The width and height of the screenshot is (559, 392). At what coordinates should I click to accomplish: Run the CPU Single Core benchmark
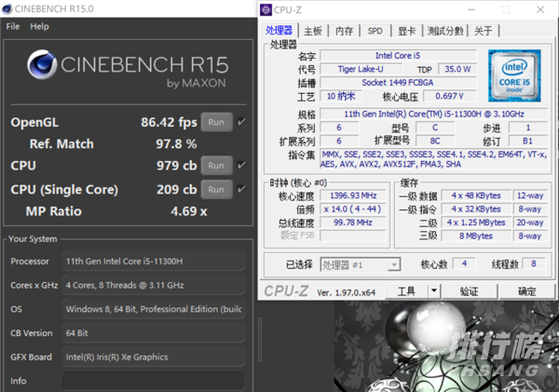pos(216,189)
